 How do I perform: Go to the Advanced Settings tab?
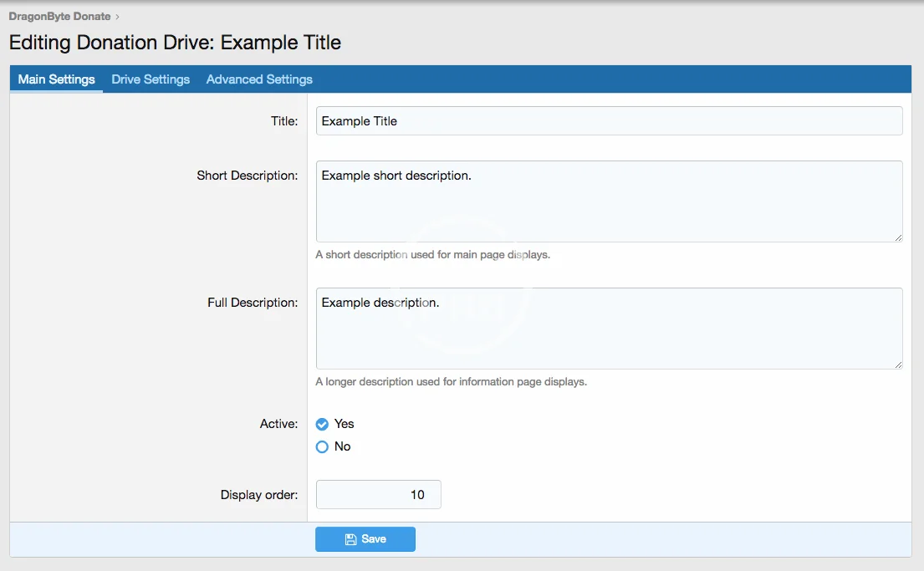click(259, 79)
